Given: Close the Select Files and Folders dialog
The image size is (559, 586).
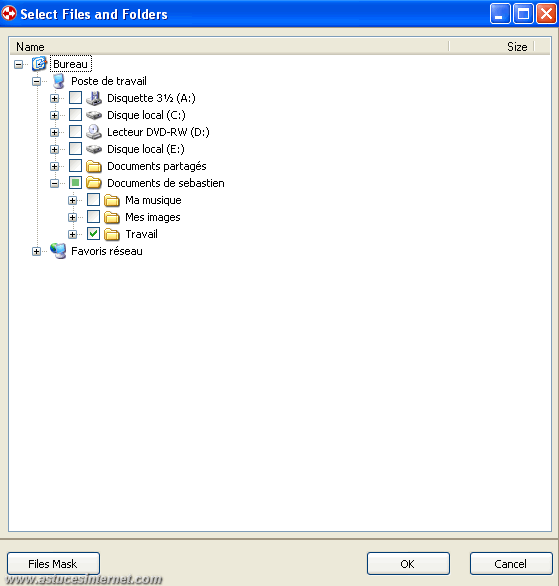Looking at the screenshot, I should pyautogui.click(x=546, y=14).
